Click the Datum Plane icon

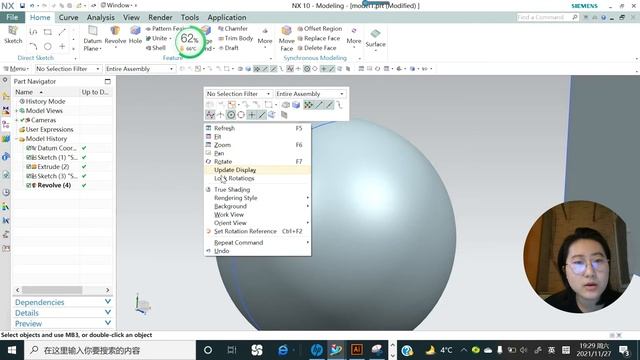tap(93, 38)
